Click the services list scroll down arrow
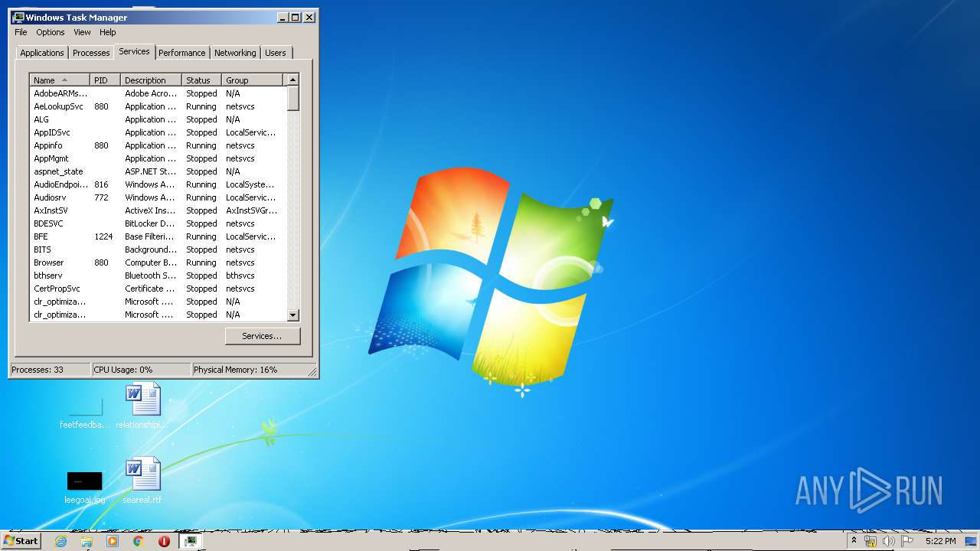 click(292, 315)
